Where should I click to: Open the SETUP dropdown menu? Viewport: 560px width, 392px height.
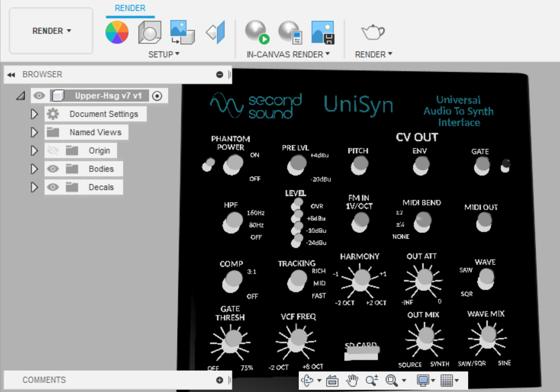[164, 54]
